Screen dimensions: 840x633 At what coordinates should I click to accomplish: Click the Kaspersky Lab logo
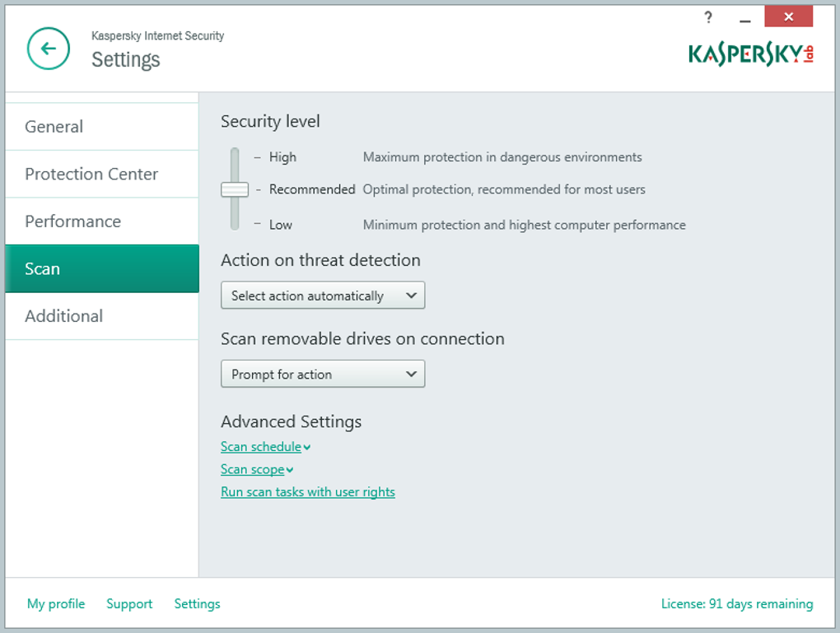click(750, 54)
